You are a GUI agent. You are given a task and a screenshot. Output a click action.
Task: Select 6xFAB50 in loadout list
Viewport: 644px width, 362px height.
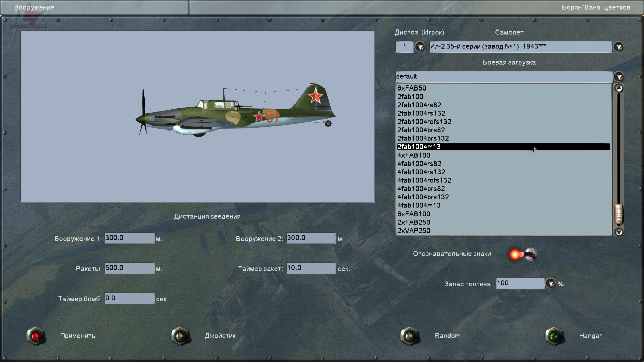tap(412, 88)
